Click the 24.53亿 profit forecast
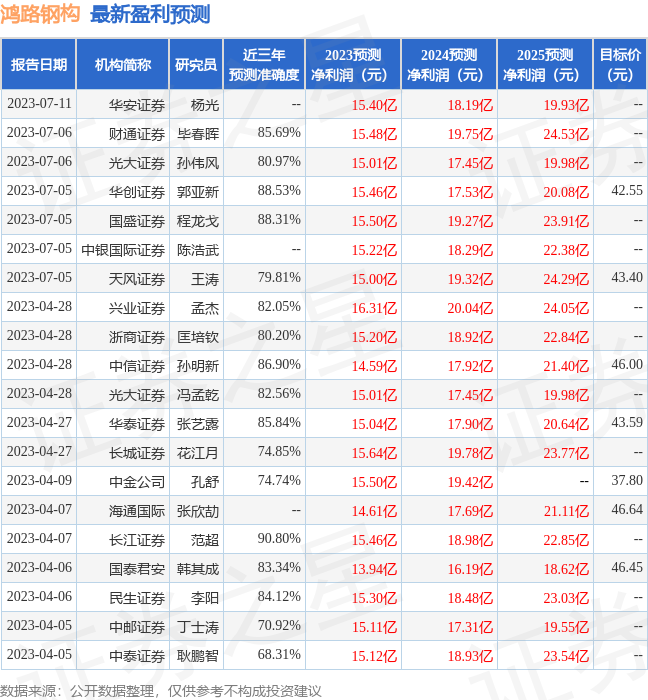Image resolution: width=648 pixels, height=700 pixels. coord(566,134)
